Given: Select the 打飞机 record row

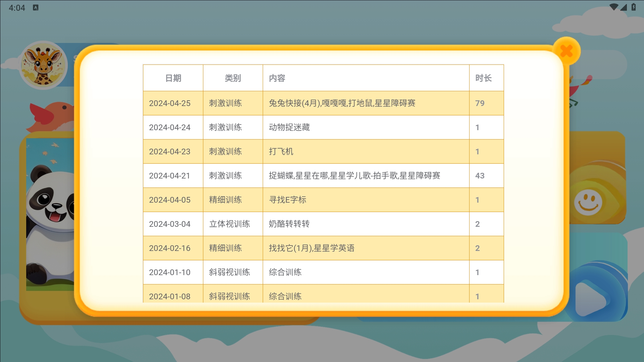Looking at the screenshot, I should (x=281, y=152).
